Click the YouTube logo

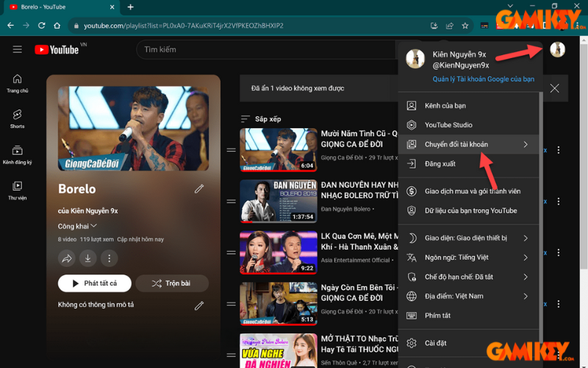57,49
